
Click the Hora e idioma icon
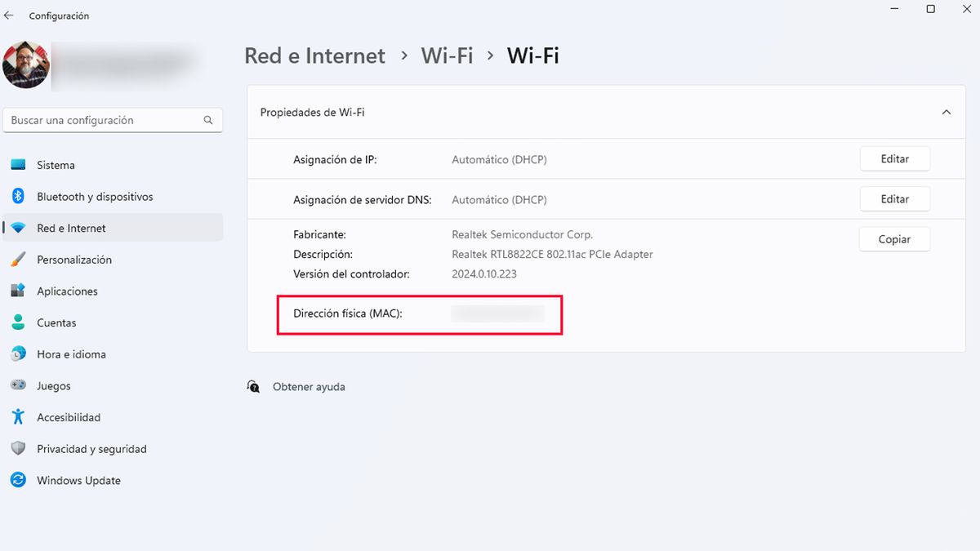pyautogui.click(x=18, y=353)
